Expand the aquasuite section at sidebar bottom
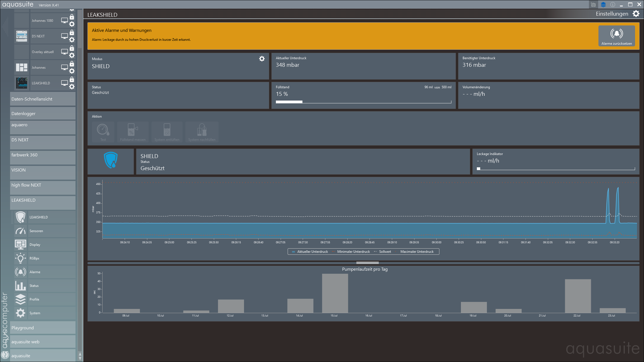Image resolution: width=644 pixels, height=362 pixels. tap(43, 356)
